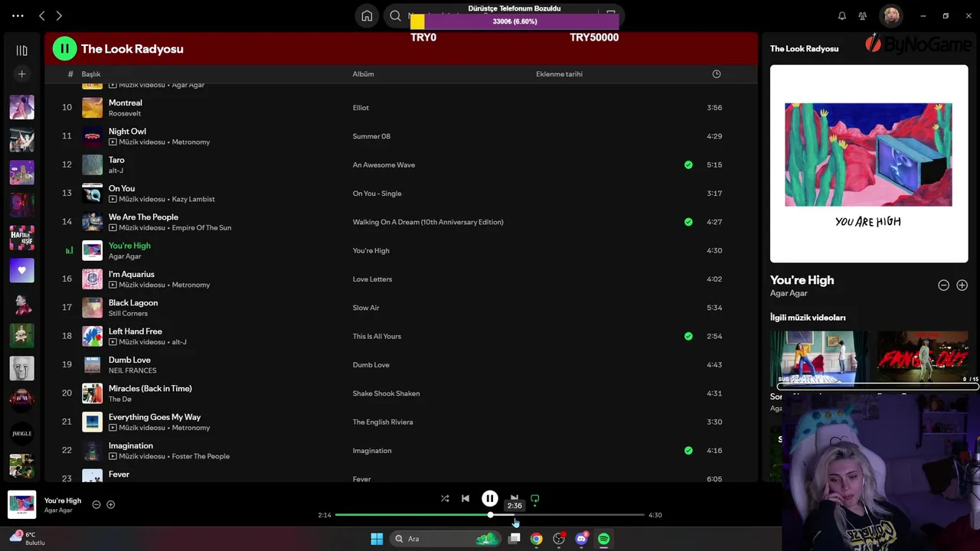Viewport: 980px width, 551px height.
Task: Click the progress bar position handle
Action: (x=490, y=515)
